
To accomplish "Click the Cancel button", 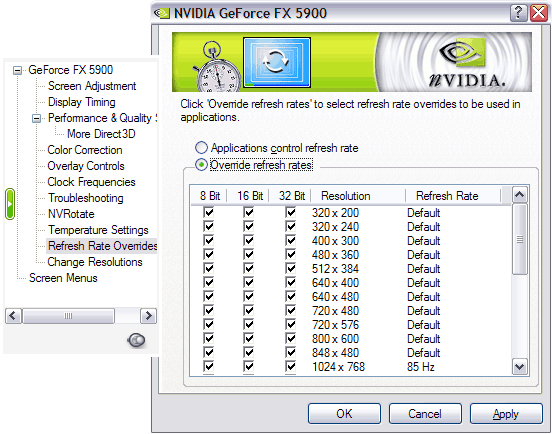I will coord(425,414).
